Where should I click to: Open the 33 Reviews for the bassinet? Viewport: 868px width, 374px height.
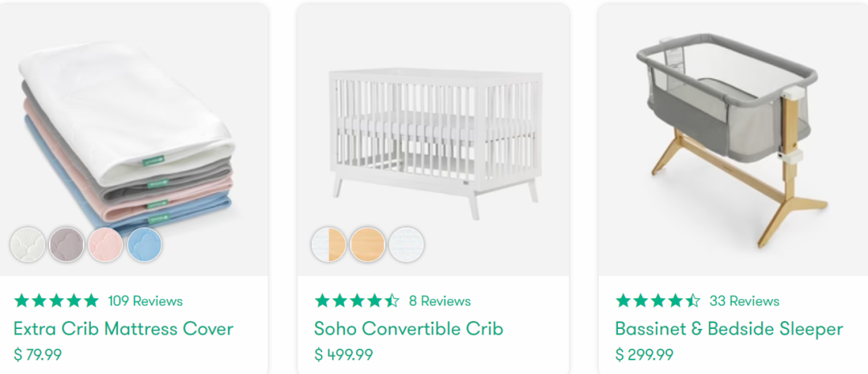(744, 301)
